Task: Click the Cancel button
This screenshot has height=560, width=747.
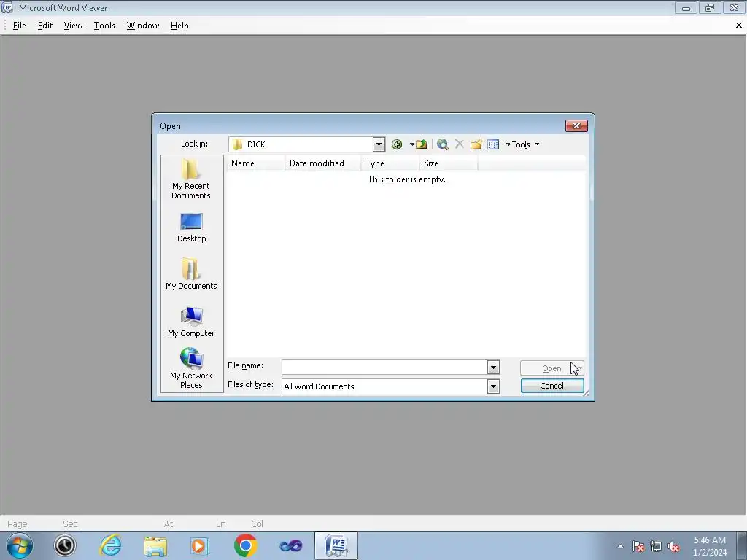Action: tap(552, 386)
